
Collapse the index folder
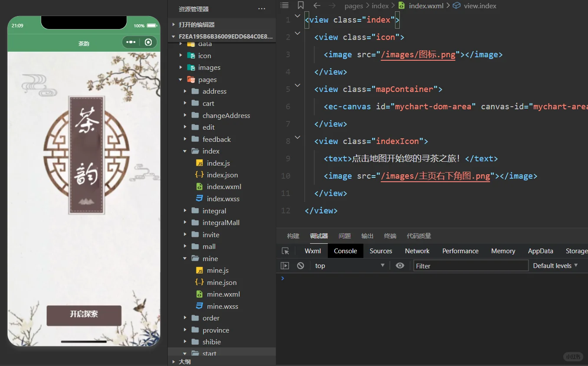(185, 151)
